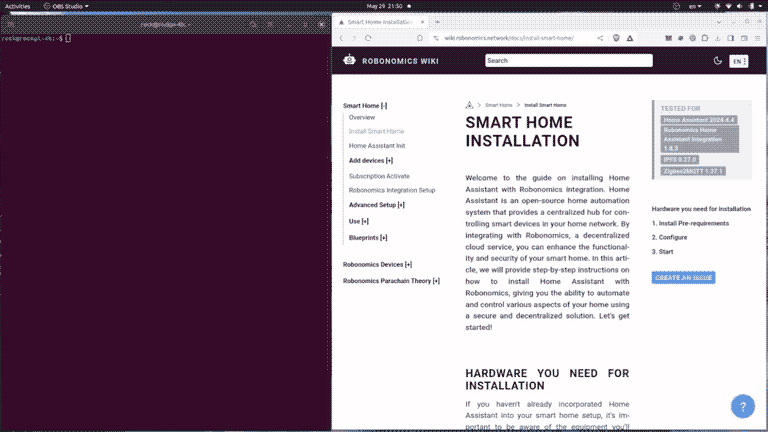
Task: Open the site settings icon in the address bar
Action: click(436, 38)
